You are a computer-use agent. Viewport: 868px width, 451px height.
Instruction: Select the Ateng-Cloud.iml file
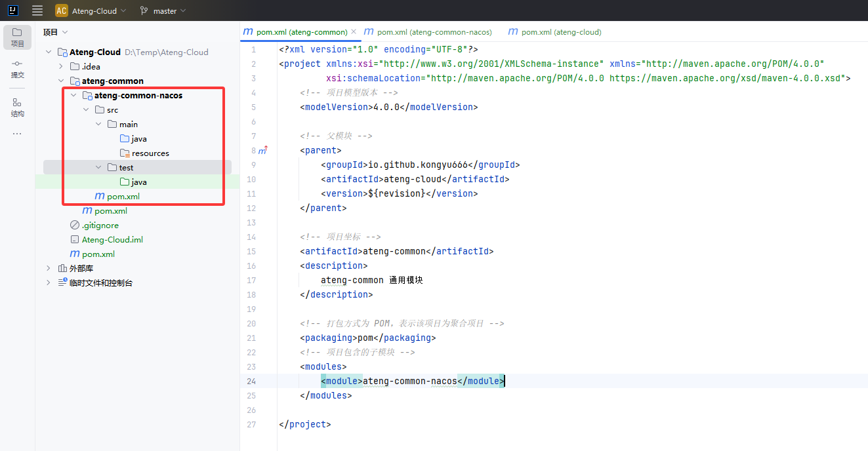(112, 239)
